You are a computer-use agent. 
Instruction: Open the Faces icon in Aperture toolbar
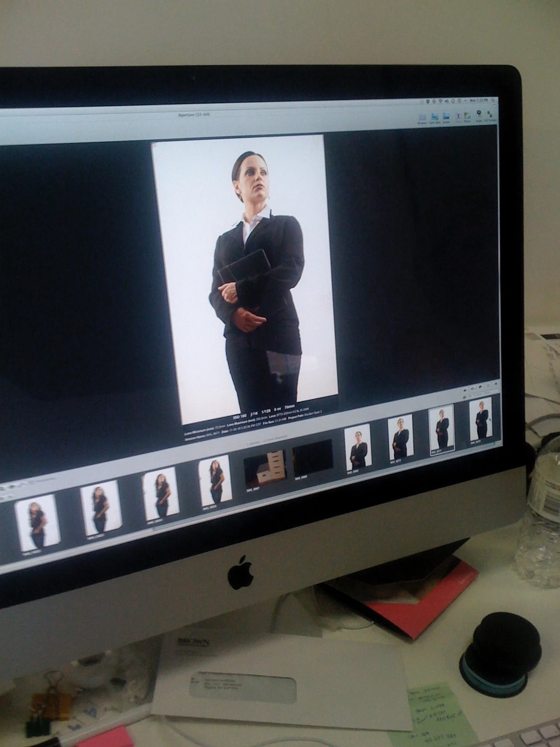point(458,117)
